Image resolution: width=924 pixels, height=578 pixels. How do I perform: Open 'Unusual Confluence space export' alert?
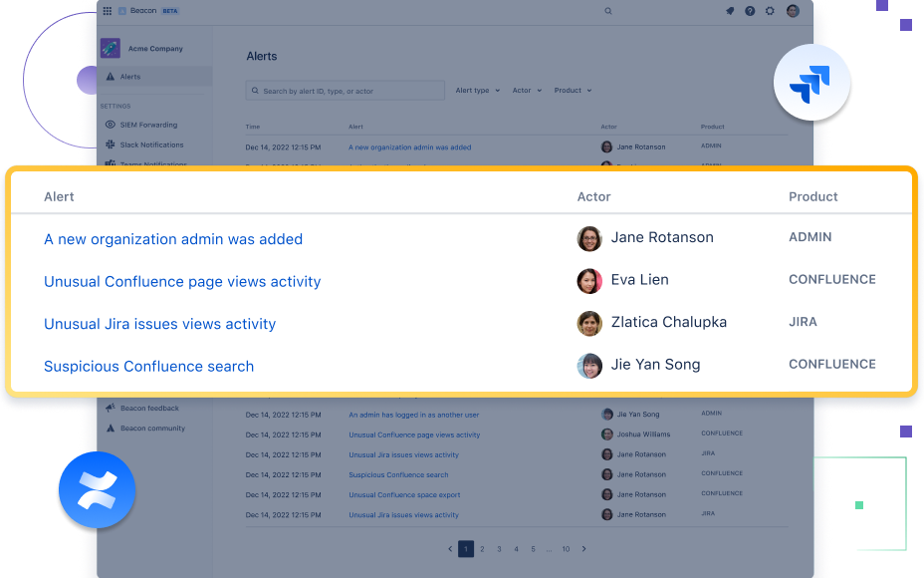click(x=404, y=495)
